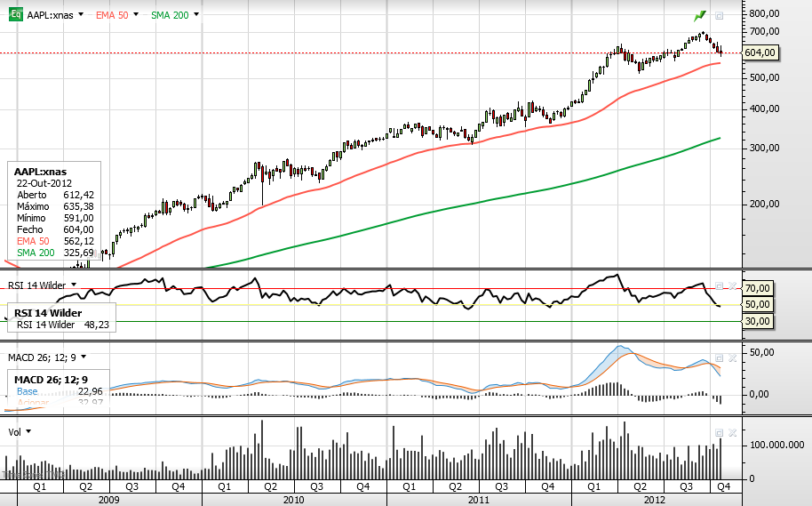Click the 2012 year label on timeline

click(655, 500)
